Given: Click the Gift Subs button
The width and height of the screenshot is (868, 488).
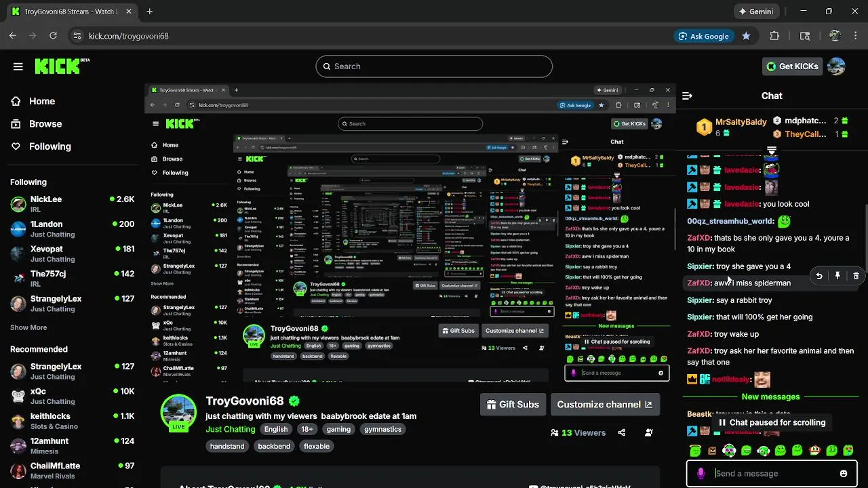Looking at the screenshot, I should pos(513,405).
